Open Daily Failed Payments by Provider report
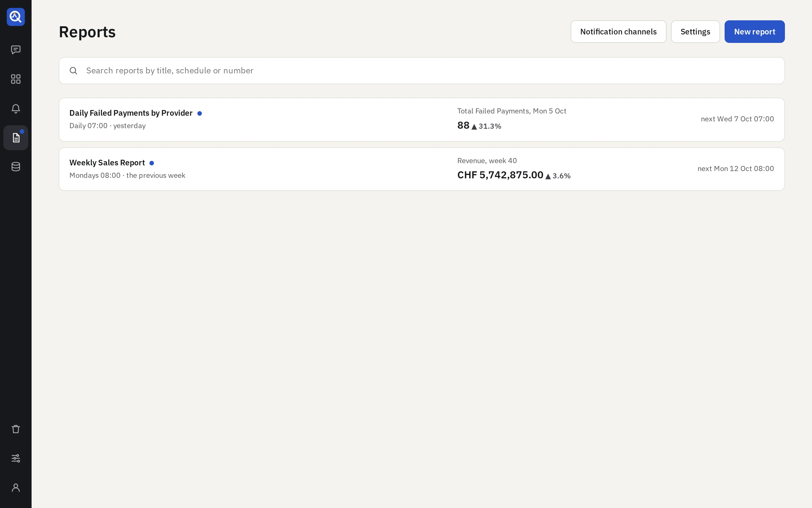This screenshot has height=508, width=812. (x=131, y=113)
